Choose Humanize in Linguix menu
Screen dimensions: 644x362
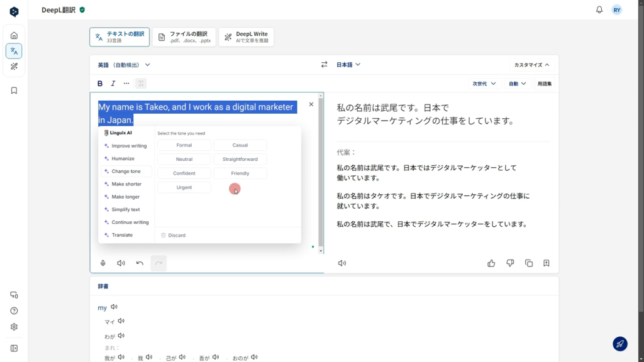[125, 158]
